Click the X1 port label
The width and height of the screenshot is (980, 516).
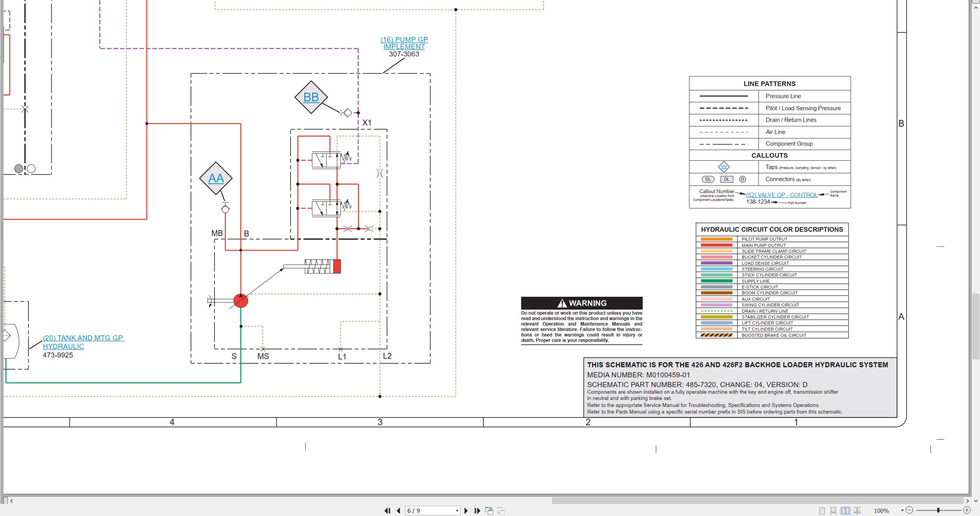(x=367, y=123)
